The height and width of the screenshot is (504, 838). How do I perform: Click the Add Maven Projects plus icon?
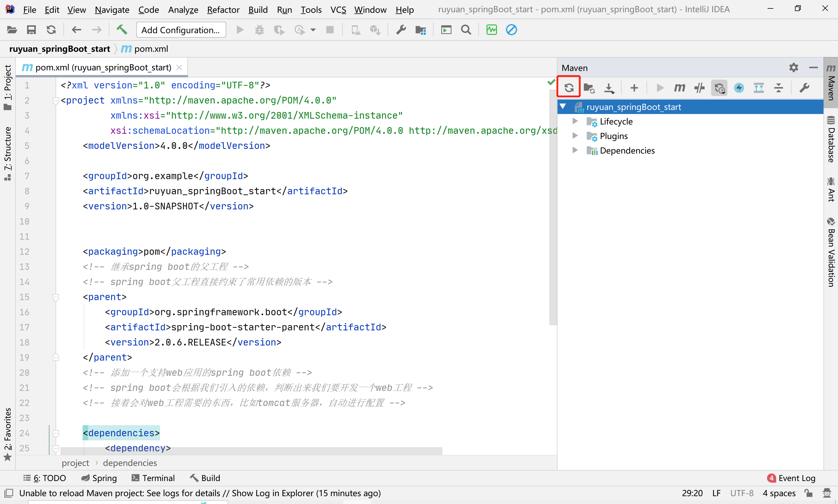[634, 88]
